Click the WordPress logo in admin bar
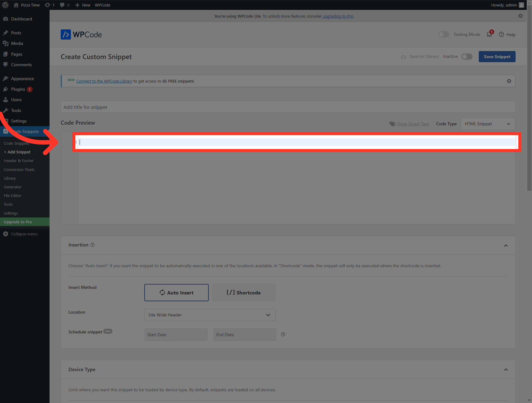Image resolution: width=532 pixels, height=403 pixels. (5, 5)
